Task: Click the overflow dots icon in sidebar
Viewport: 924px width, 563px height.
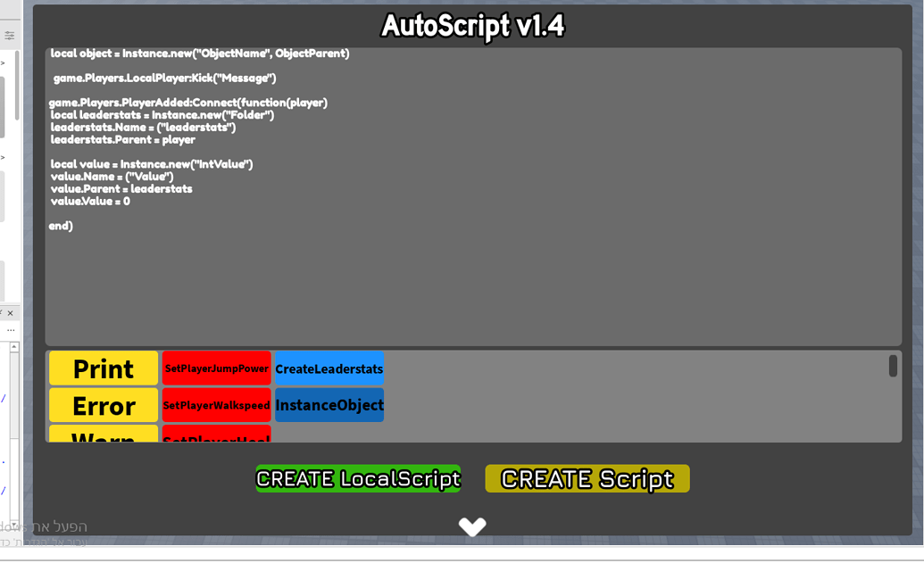Action: tap(11, 329)
